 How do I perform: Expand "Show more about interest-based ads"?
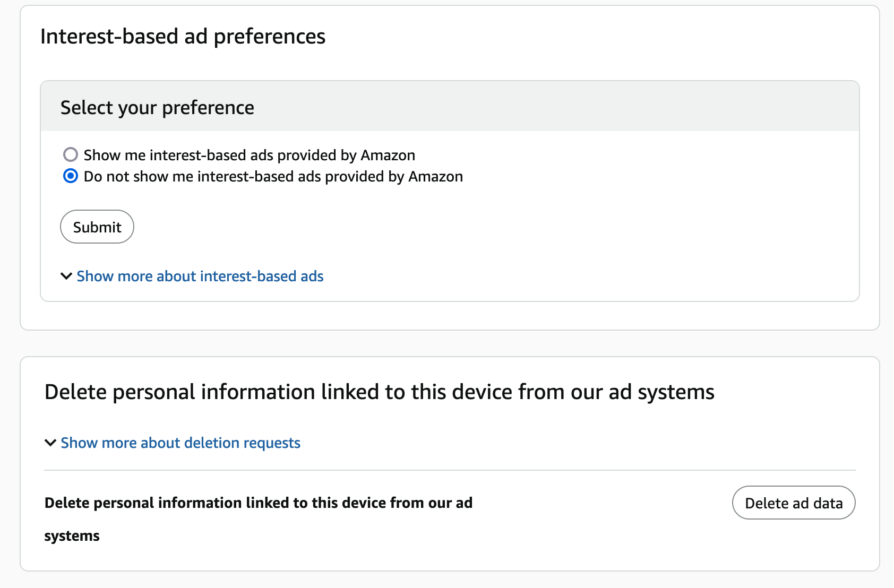coord(200,276)
